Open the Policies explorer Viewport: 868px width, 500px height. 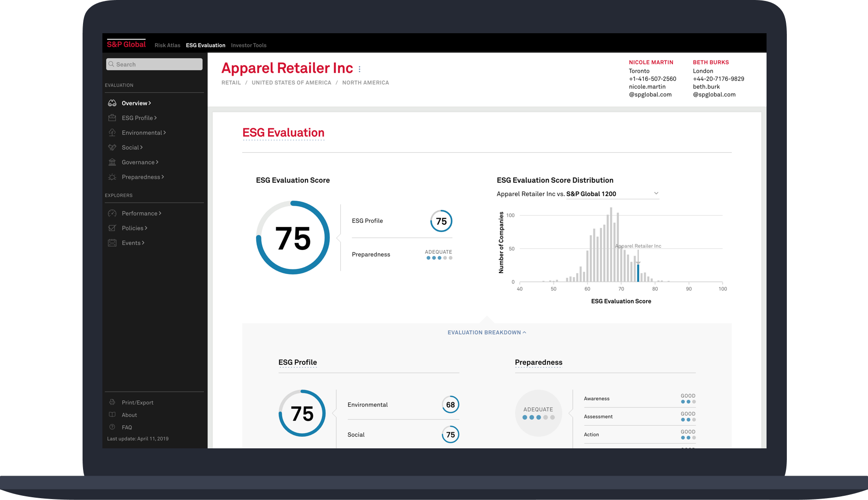(x=135, y=228)
